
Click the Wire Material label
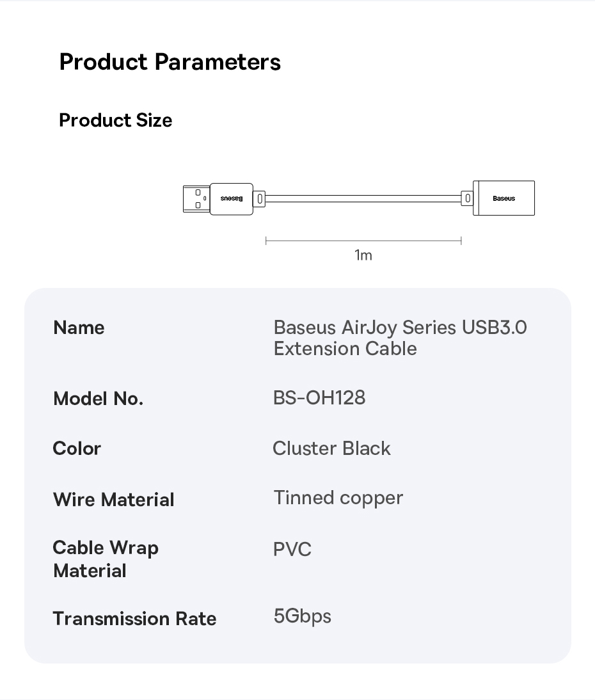pyautogui.click(x=113, y=500)
